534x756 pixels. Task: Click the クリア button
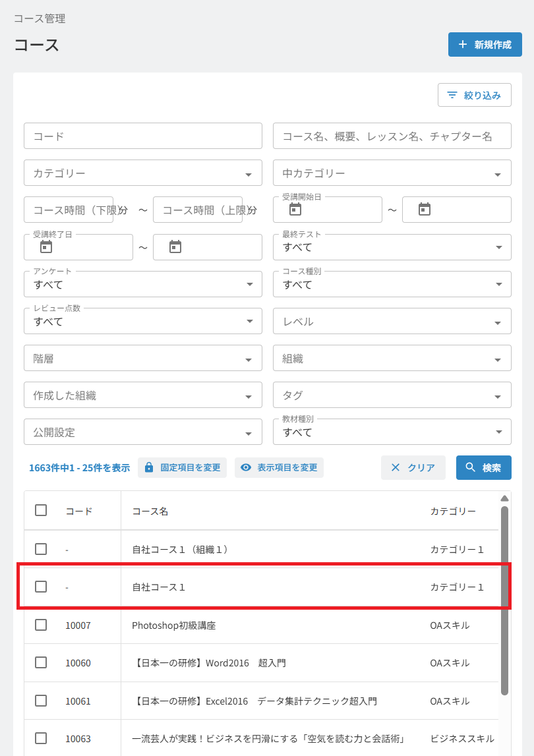(413, 467)
